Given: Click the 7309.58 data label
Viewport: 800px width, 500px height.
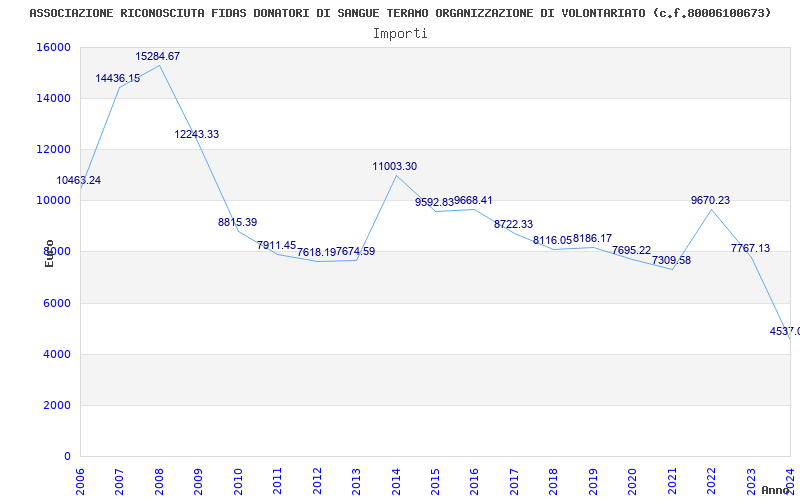Looking at the screenshot, I should (671, 260).
